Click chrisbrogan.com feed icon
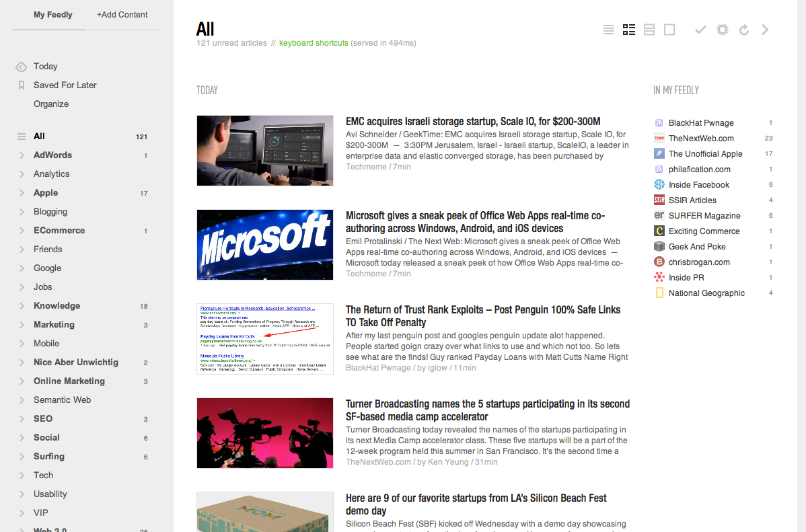 [x=659, y=262]
